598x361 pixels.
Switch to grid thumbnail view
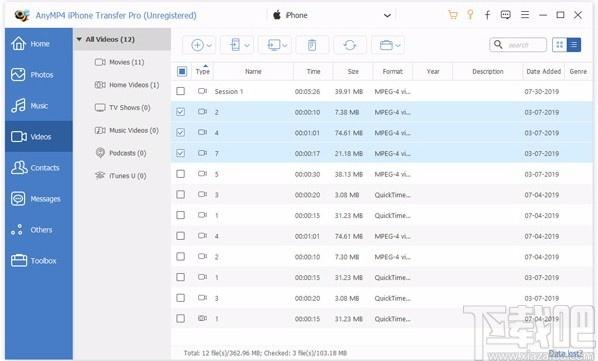point(559,45)
